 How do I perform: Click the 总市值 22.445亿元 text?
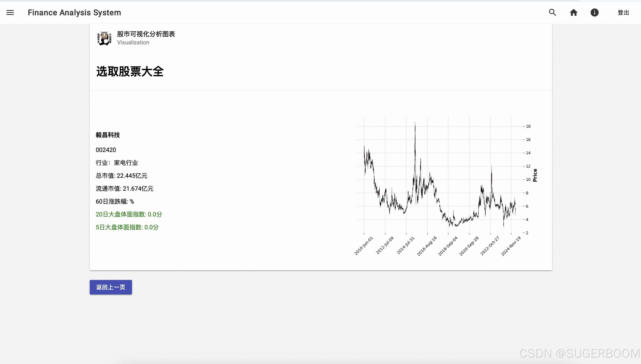[x=122, y=176]
